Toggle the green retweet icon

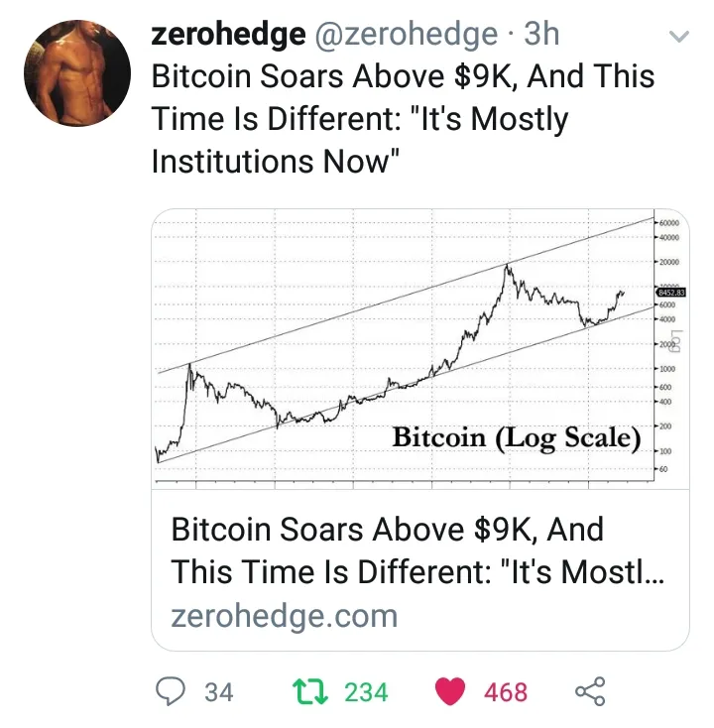pos(311,691)
